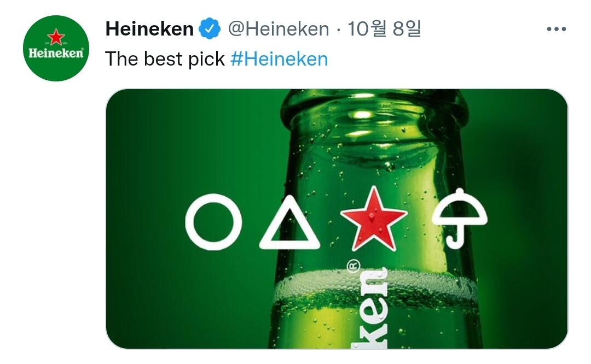This screenshot has height=364, width=591.
Task: Click the white Heineken wordmark in avatar
Action: point(56,54)
